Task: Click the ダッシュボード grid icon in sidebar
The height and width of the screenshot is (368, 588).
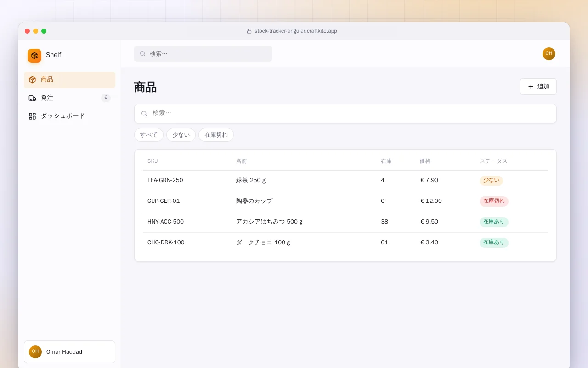Action: pos(32,116)
